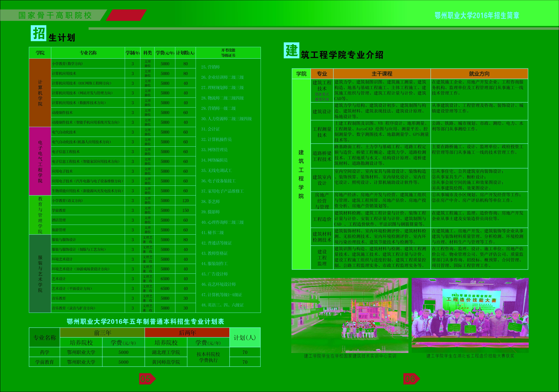The height and width of the screenshot is (392, 559).
Task: Click the 前三年 header cell
Action: pos(102,333)
